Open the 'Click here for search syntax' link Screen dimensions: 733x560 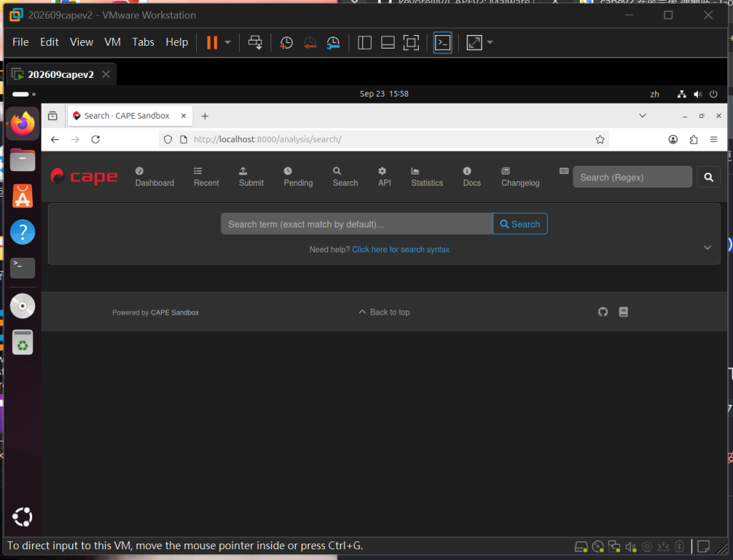click(x=401, y=250)
